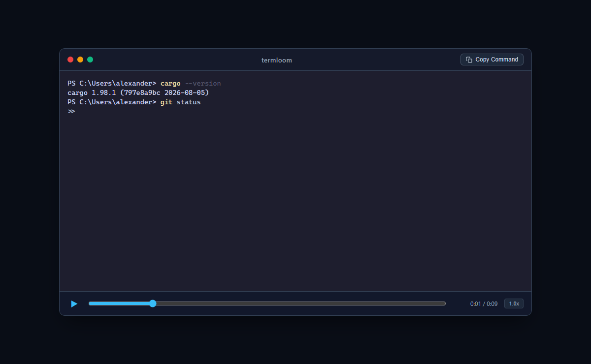This screenshot has height=364, width=591.
Task: Play the terminal recording
Action: click(x=74, y=304)
